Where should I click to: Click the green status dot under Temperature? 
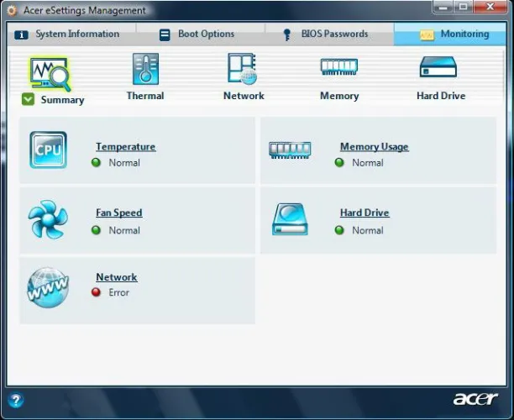(x=96, y=163)
